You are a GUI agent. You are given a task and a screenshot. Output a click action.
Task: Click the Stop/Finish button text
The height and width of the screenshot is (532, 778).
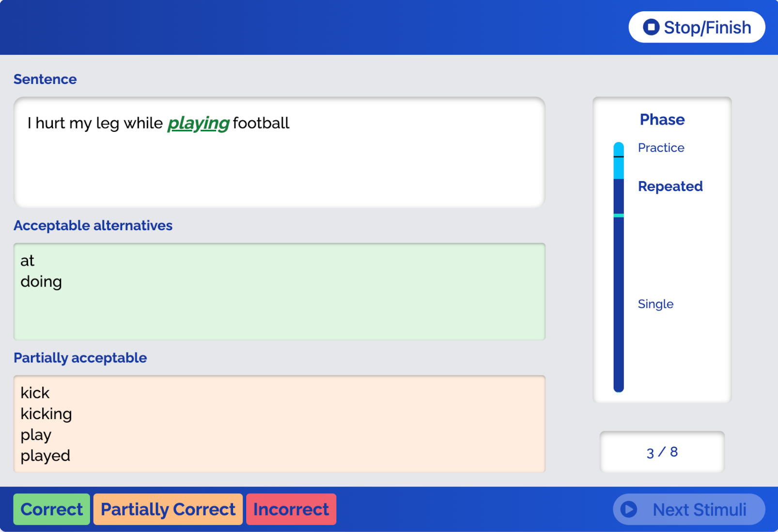(707, 28)
